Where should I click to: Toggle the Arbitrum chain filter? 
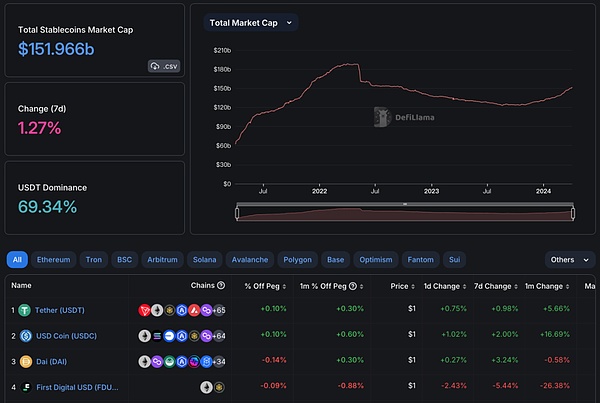click(x=160, y=259)
